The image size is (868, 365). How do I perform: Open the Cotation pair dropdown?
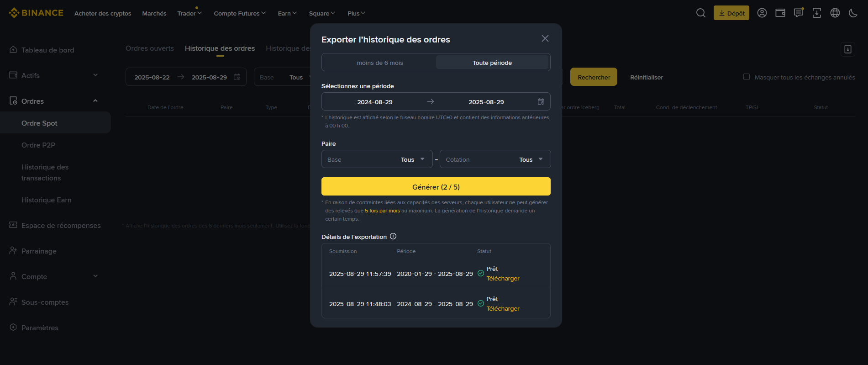[495, 159]
